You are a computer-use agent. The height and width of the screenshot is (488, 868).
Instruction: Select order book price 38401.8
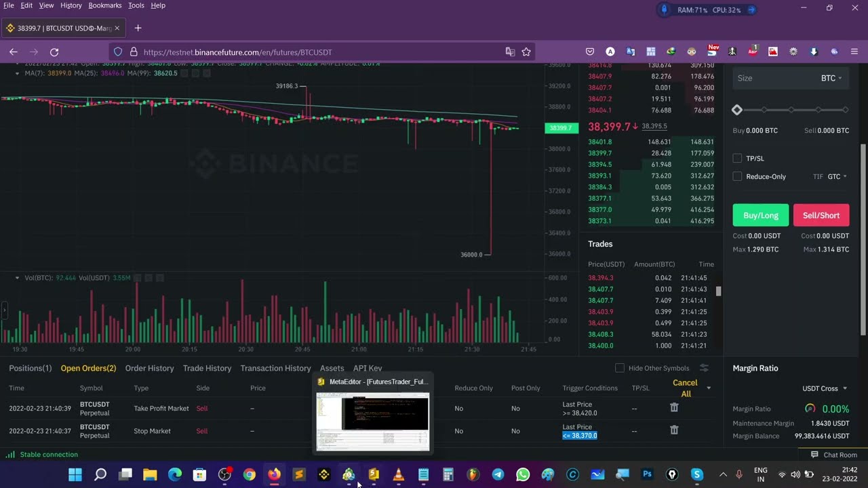[x=600, y=142]
